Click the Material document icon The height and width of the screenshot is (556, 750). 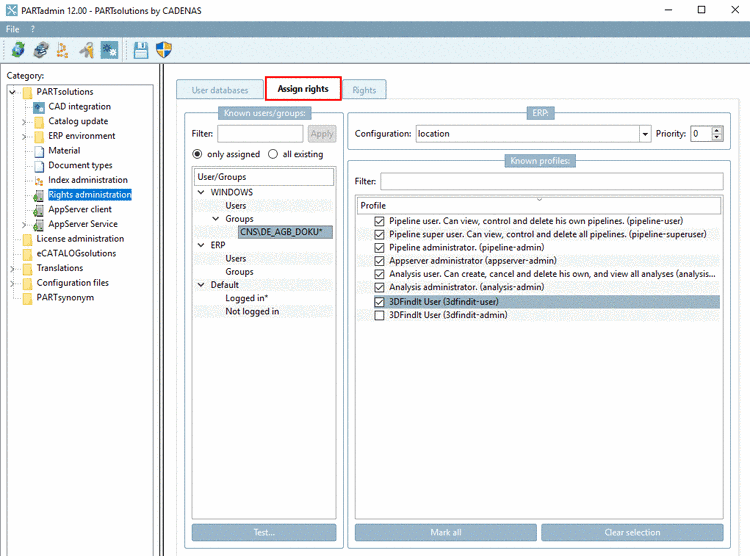point(39,151)
